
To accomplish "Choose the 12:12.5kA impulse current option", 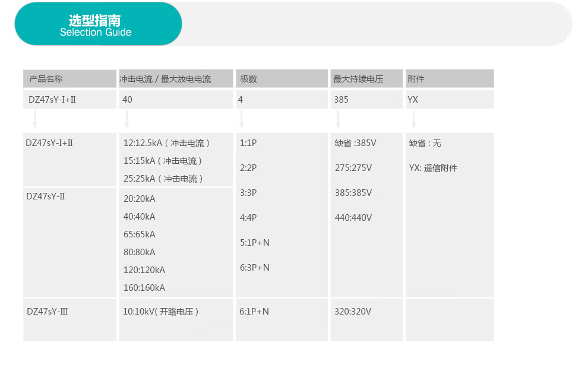I will click(166, 143).
